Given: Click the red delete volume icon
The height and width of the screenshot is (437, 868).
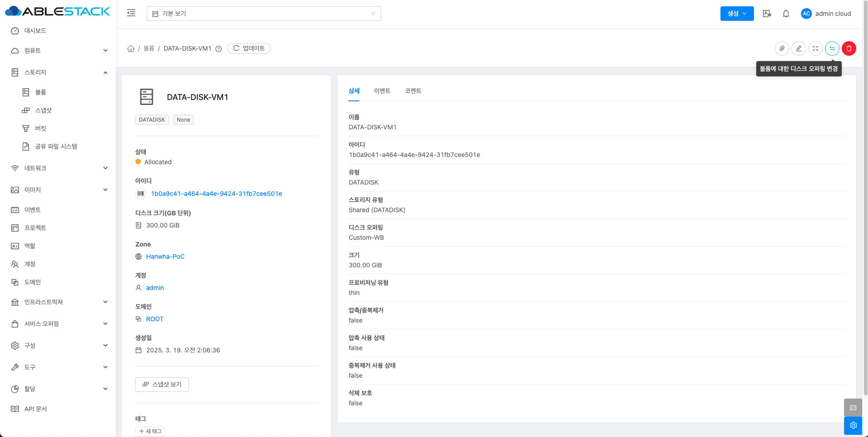Looking at the screenshot, I should (849, 48).
